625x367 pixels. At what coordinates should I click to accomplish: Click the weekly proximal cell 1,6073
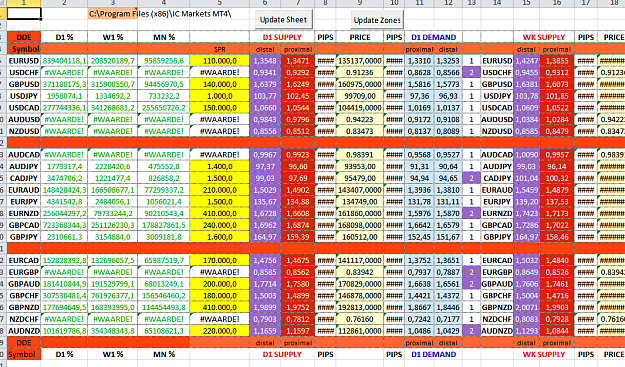pos(557,84)
